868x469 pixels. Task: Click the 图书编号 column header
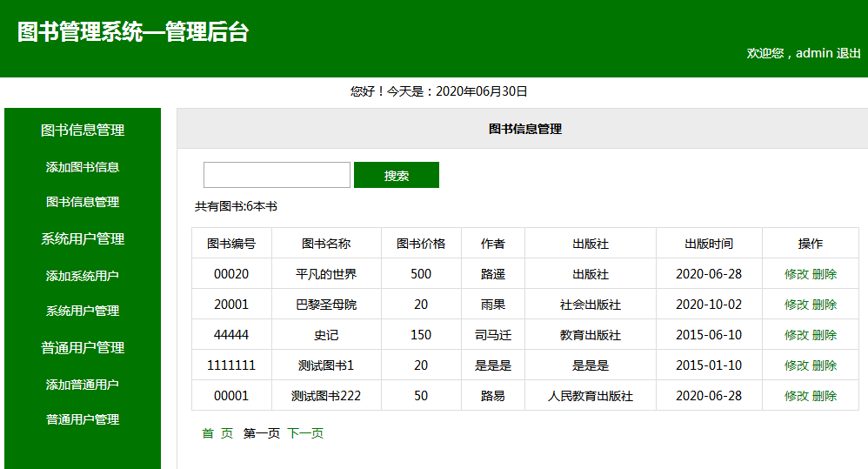(231, 244)
